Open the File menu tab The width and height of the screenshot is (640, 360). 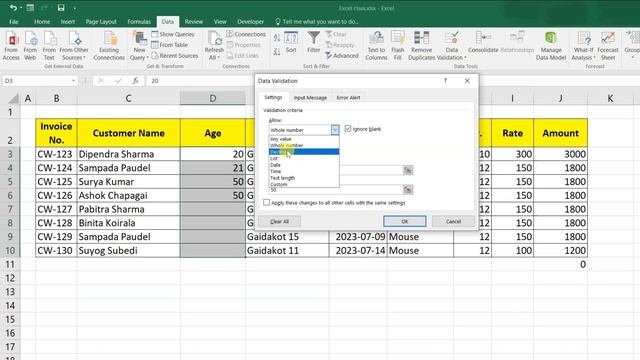coord(13,22)
